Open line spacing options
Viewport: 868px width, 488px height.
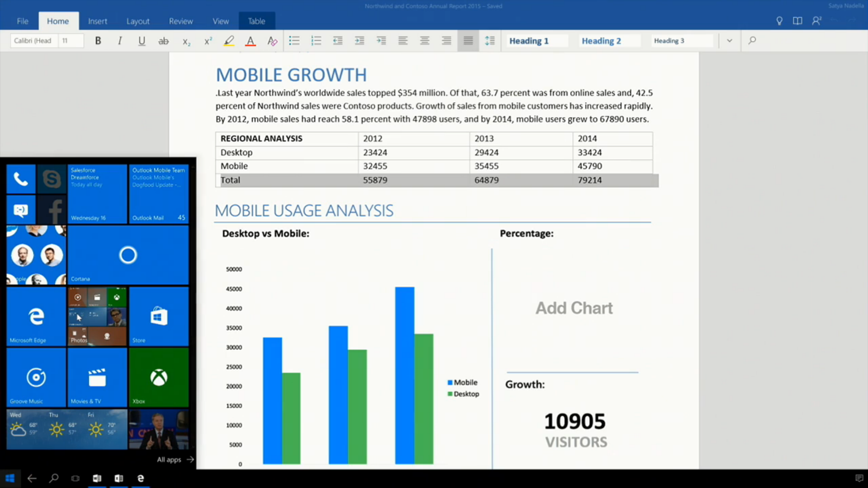(x=490, y=41)
